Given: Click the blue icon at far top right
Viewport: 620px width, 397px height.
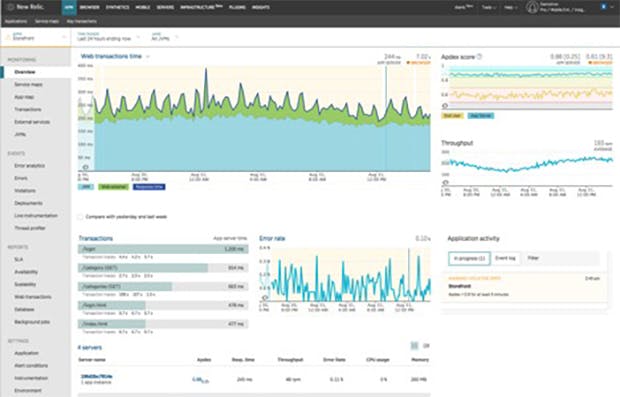Looking at the screenshot, I should [x=603, y=7].
